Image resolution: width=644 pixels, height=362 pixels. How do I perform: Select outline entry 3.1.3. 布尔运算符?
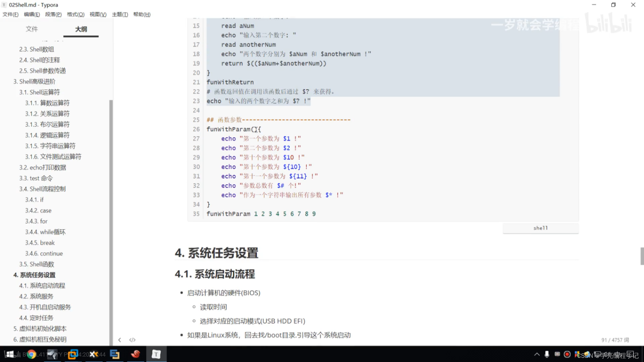pyautogui.click(x=47, y=125)
